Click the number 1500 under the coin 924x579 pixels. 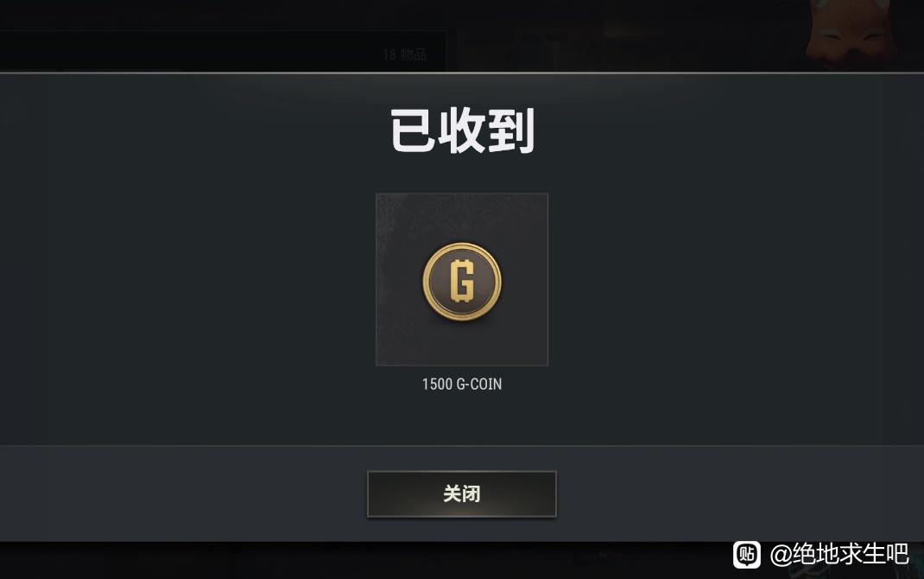[437, 385]
